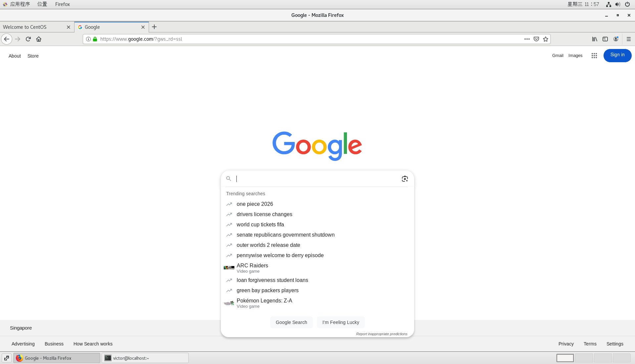The width and height of the screenshot is (635, 364).
Task: Open How Search works link
Action: tap(93, 344)
